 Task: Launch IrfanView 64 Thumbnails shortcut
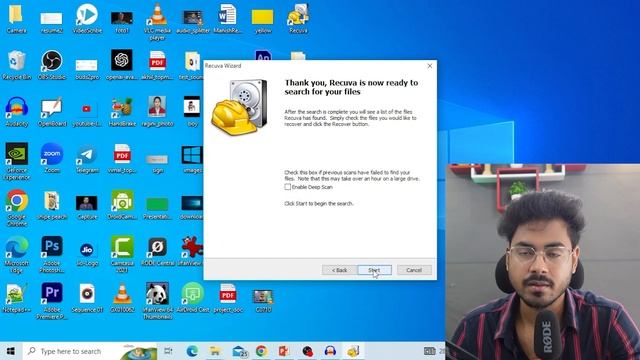(x=157, y=300)
